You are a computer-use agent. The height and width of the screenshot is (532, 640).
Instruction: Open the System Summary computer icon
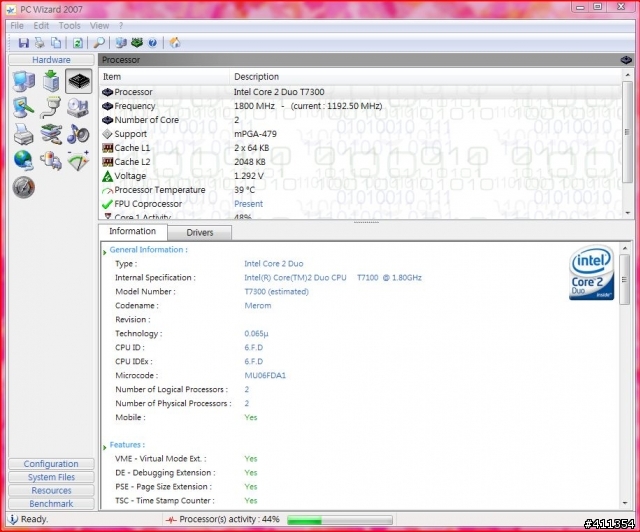click(24, 81)
